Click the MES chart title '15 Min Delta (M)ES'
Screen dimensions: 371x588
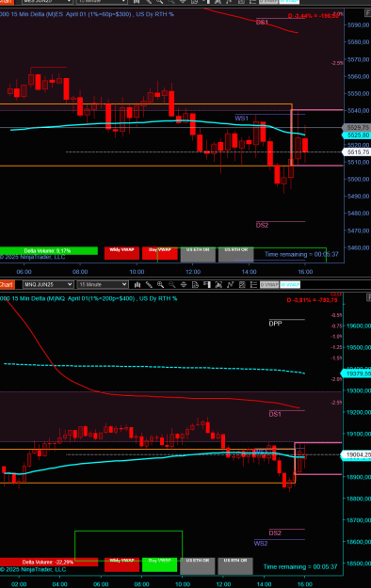click(38, 14)
